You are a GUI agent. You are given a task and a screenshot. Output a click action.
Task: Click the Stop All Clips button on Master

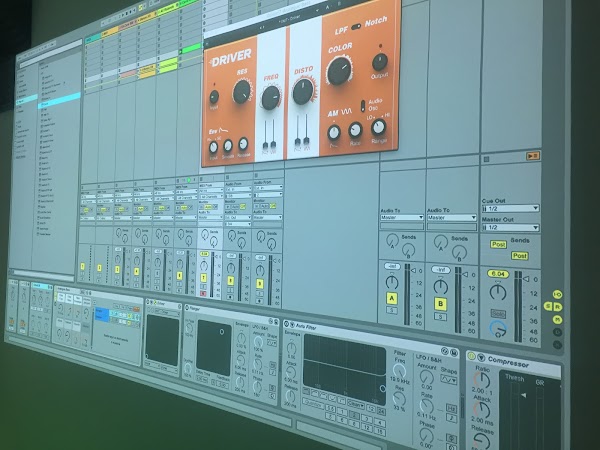point(486,159)
